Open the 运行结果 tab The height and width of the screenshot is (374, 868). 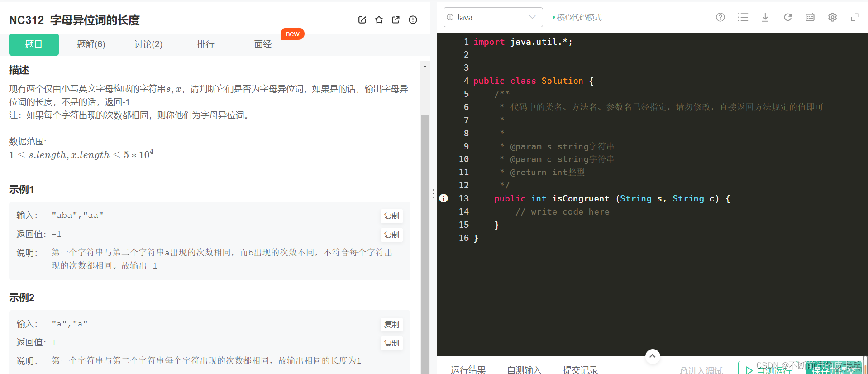[x=468, y=370]
